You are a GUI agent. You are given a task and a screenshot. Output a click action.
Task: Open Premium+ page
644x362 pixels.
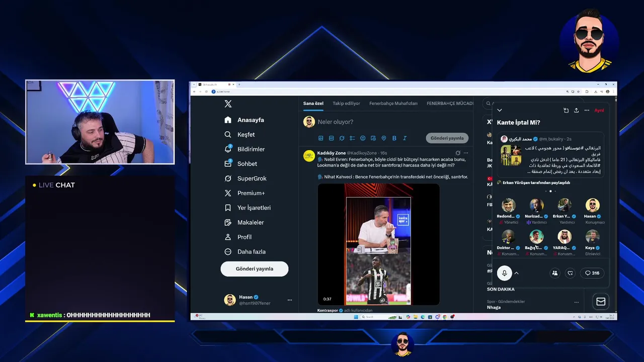click(x=244, y=193)
